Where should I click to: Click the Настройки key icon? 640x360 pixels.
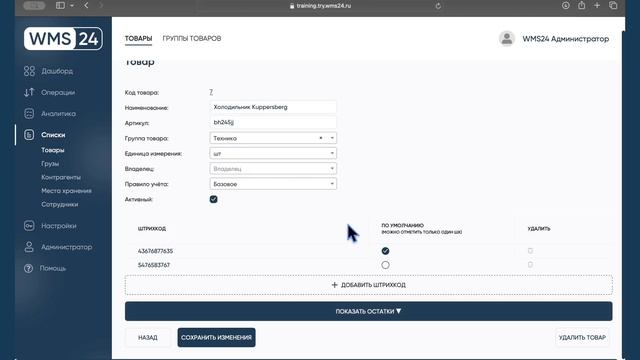click(29, 226)
